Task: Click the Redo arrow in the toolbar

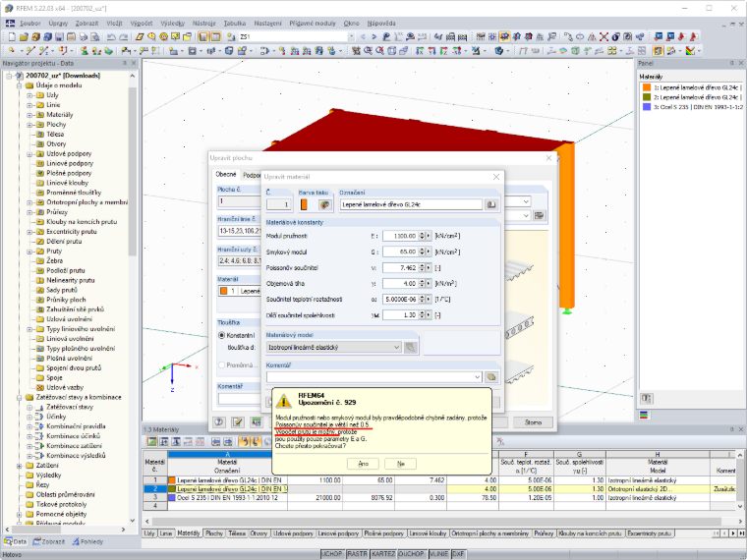Action: (x=124, y=36)
